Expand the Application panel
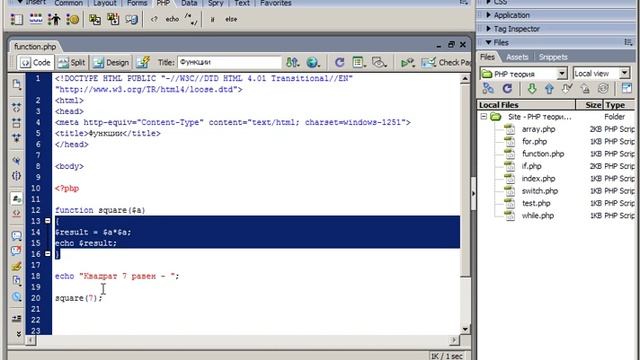The height and width of the screenshot is (360, 640). click(488, 15)
